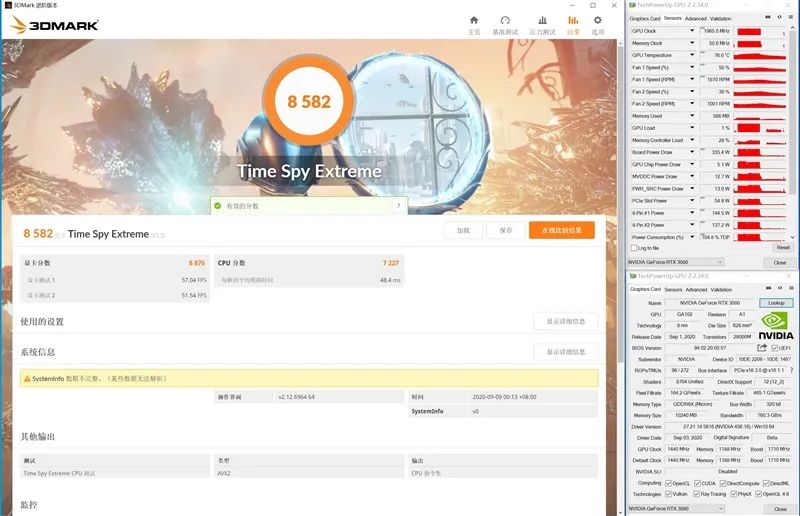Screen dimensions: 800x516
Task: Open the GPU selector combo in Graphics Card window
Action: click(676, 508)
